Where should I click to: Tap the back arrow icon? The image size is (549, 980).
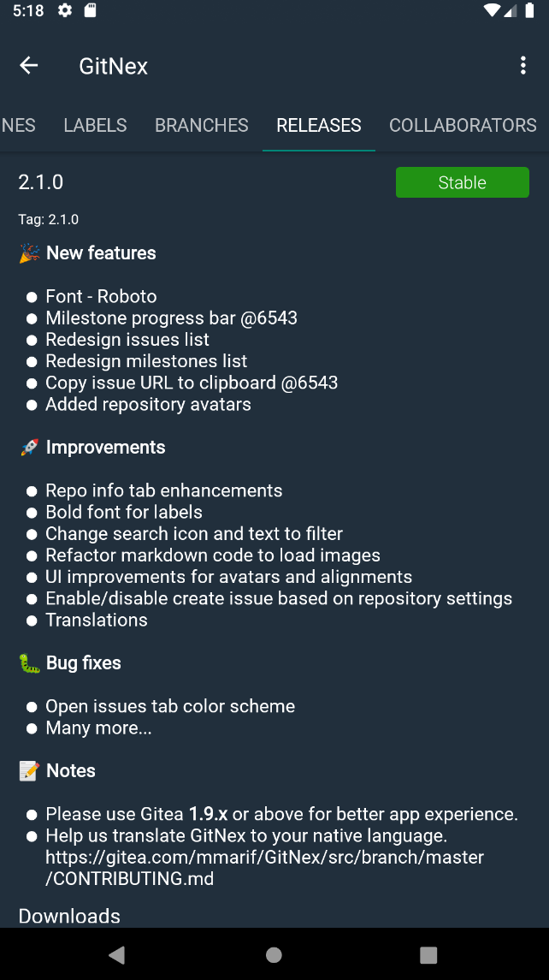tap(29, 66)
